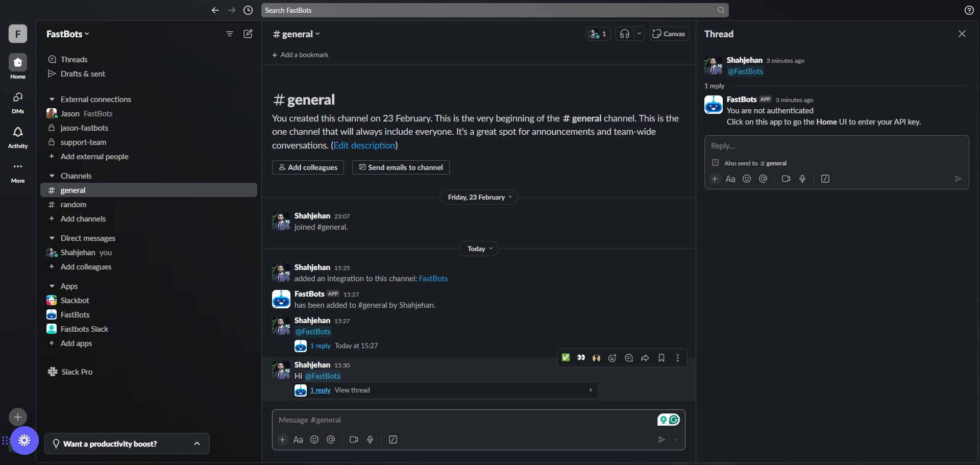This screenshot has width=980, height=465.
Task: Forward the message using the share arrow icon
Action: pyautogui.click(x=645, y=358)
